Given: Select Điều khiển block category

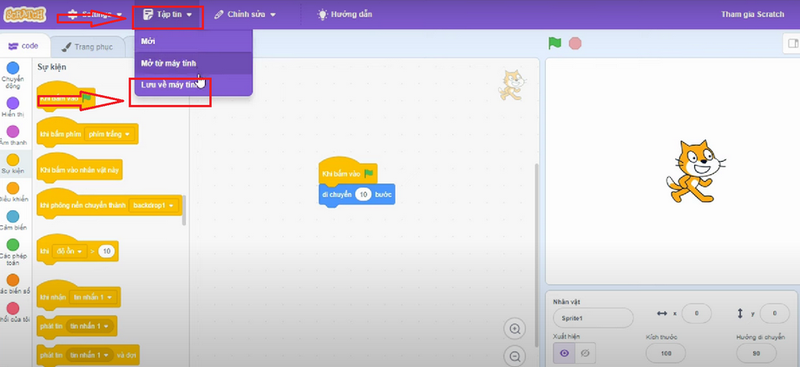Looking at the screenshot, I should pos(13,192).
